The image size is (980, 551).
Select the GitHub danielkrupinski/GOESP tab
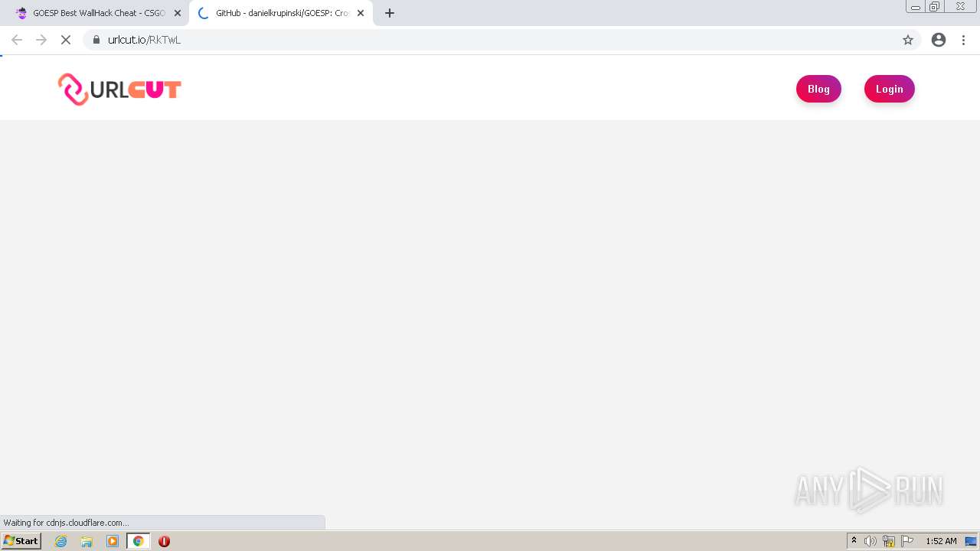tap(280, 13)
